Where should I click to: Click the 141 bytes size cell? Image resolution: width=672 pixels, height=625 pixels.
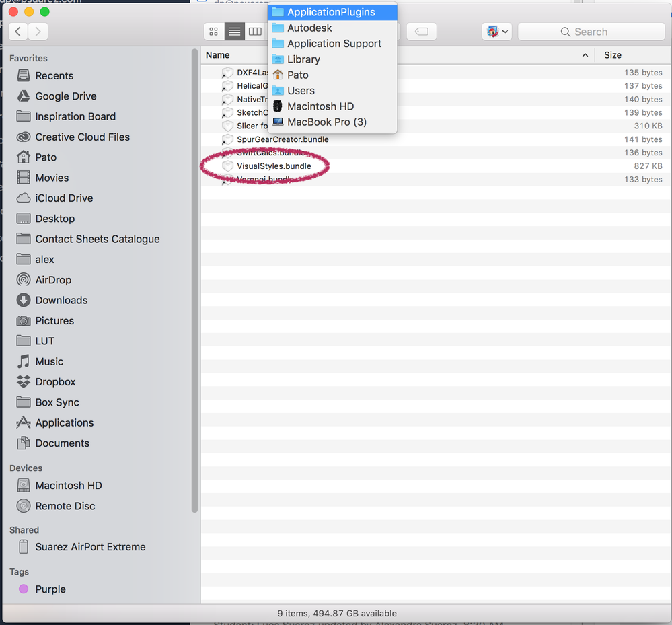[643, 139]
